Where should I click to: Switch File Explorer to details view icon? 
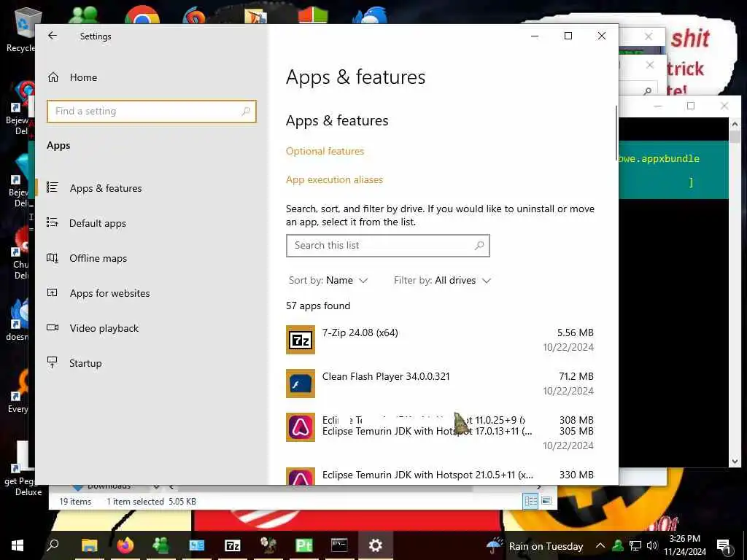[530, 501]
